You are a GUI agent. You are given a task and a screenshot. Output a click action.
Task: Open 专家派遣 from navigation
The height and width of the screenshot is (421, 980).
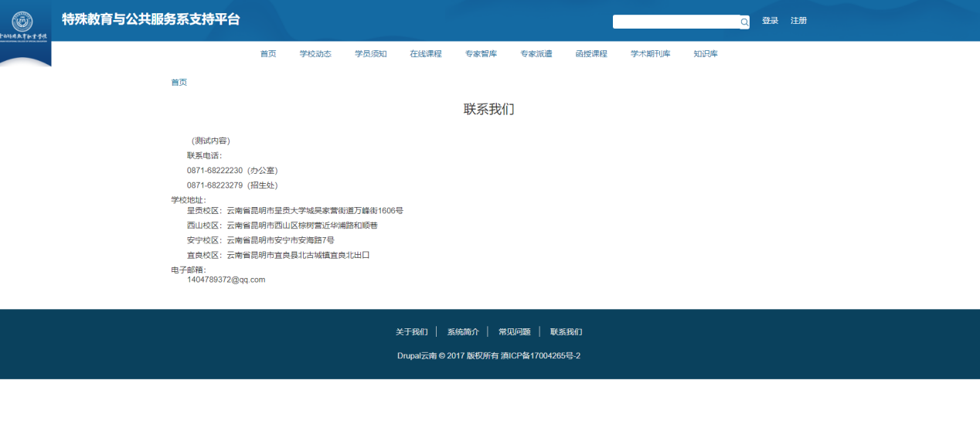point(536,54)
